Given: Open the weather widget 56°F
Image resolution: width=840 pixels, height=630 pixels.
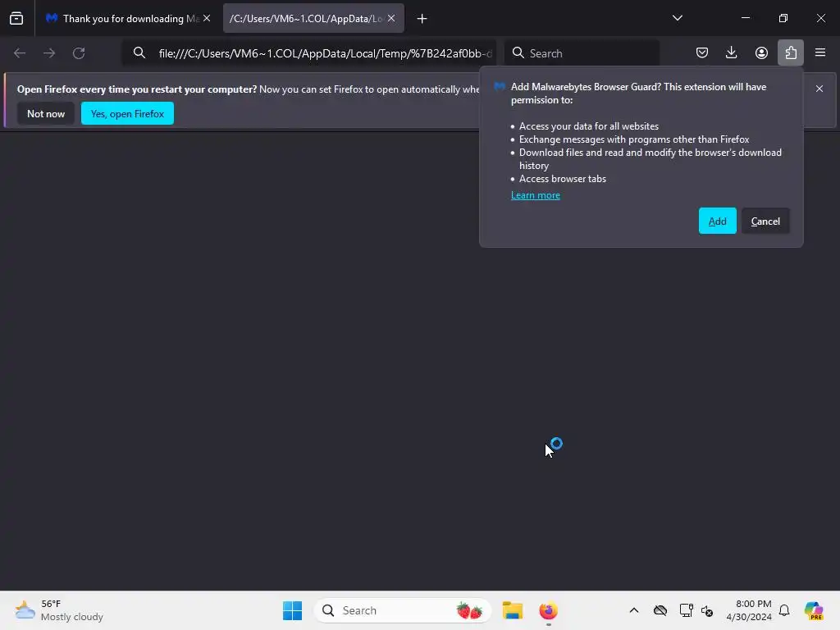Looking at the screenshot, I should pos(60,610).
